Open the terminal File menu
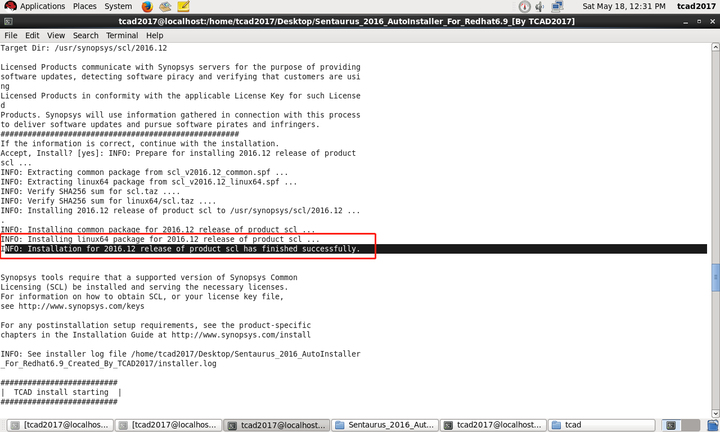This screenshot has height=432, width=720. [11, 35]
